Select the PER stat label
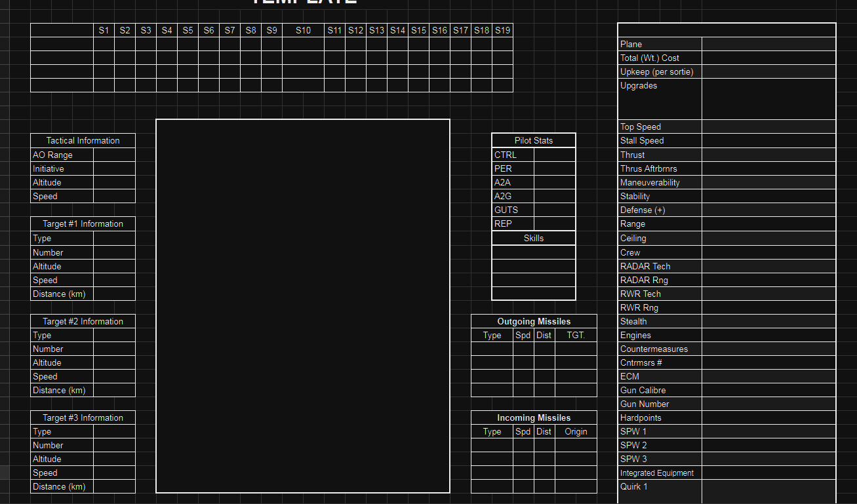The height and width of the screenshot is (504, 857). [x=513, y=168]
